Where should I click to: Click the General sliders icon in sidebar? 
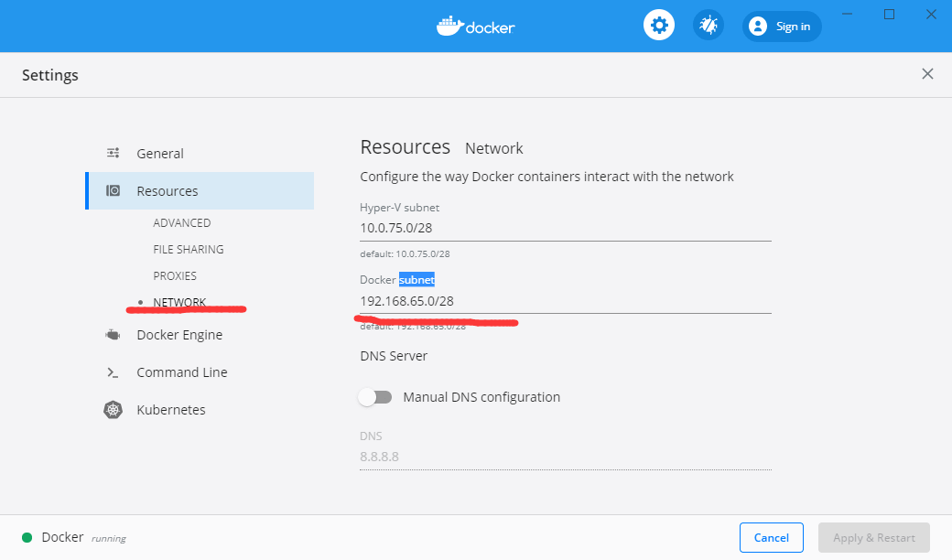click(x=114, y=154)
